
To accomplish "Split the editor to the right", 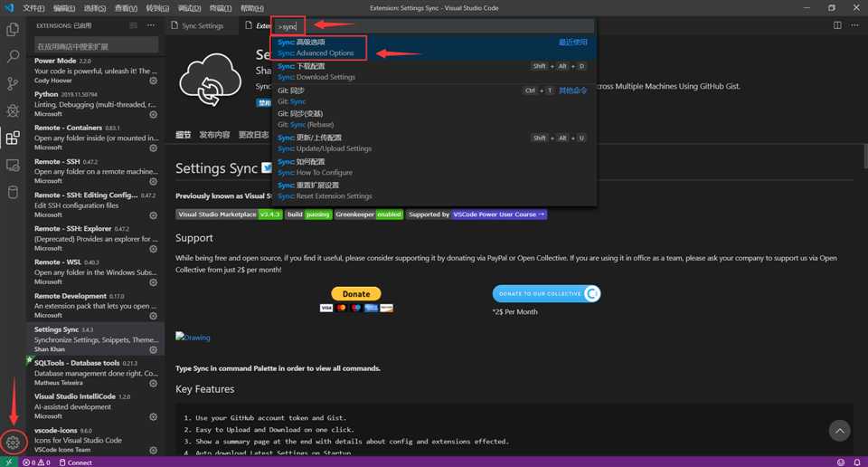I will click(x=837, y=25).
